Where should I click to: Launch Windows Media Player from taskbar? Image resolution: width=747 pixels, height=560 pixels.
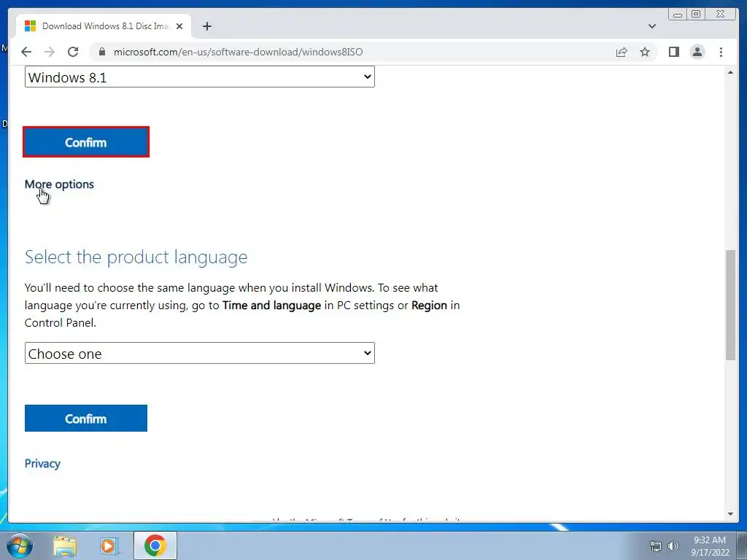click(x=109, y=545)
